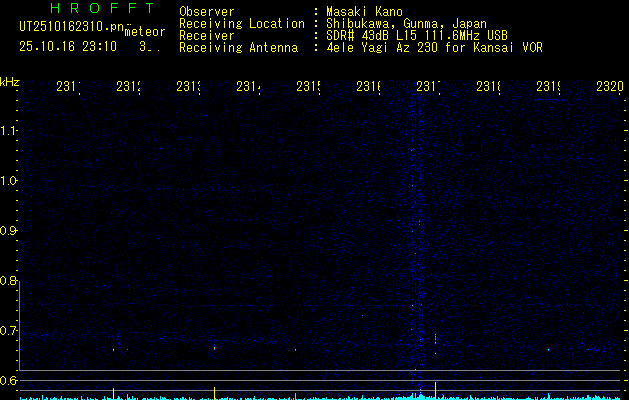Screen dimensions: 629x400
Task: Click the cyan signal level graph at the bottom
Action: 320,397
